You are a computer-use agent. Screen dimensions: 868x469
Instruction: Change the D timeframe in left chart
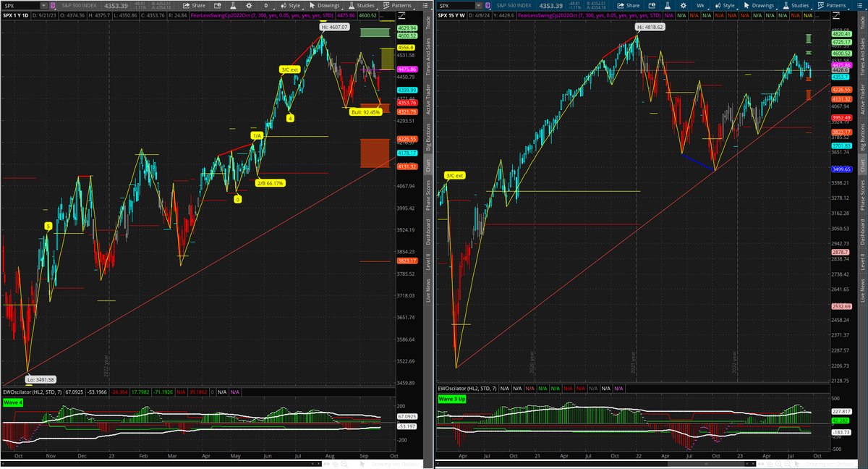tap(265, 5)
